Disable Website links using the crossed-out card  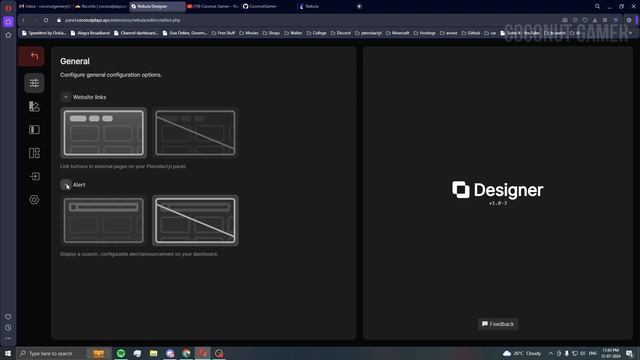click(195, 133)
